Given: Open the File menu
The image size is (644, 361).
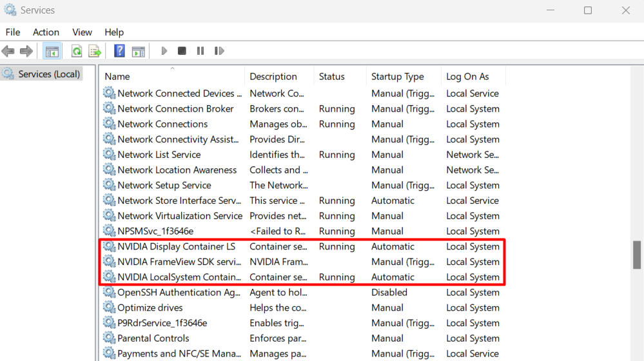Looking at the screenshot, I should coord(13,32).
